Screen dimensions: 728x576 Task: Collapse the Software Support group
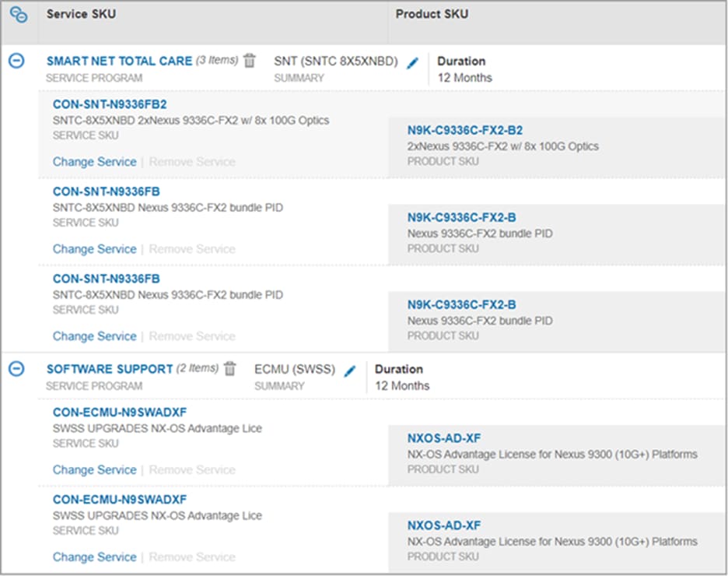[16, 369]
